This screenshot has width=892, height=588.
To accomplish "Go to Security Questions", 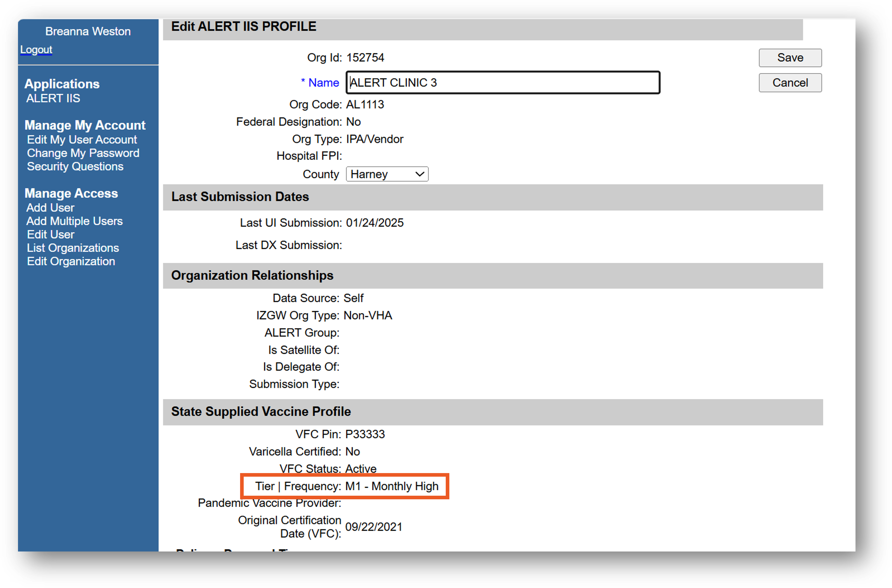I will [75, 167].
